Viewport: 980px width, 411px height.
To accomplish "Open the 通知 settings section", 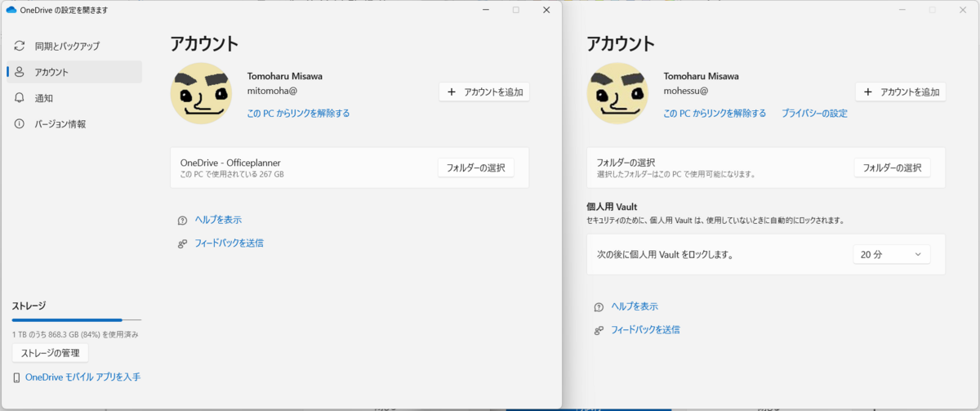I will tap(74, 98).
